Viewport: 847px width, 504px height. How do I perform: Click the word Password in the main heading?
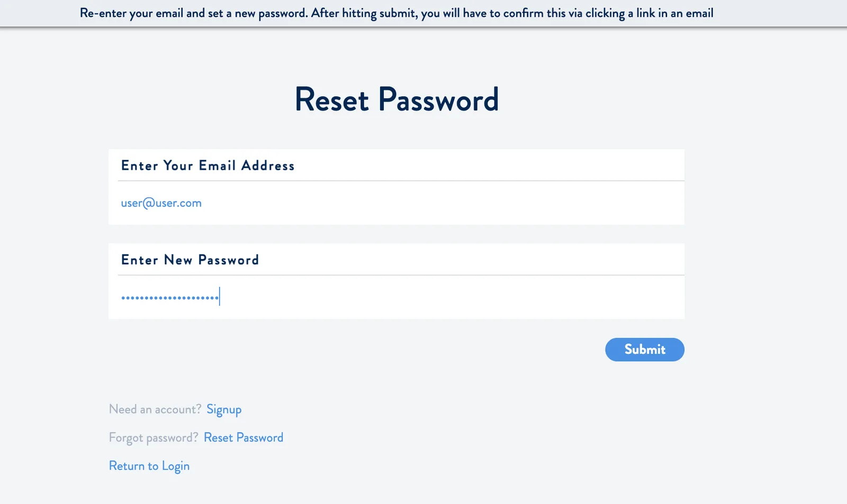point(438,99)
